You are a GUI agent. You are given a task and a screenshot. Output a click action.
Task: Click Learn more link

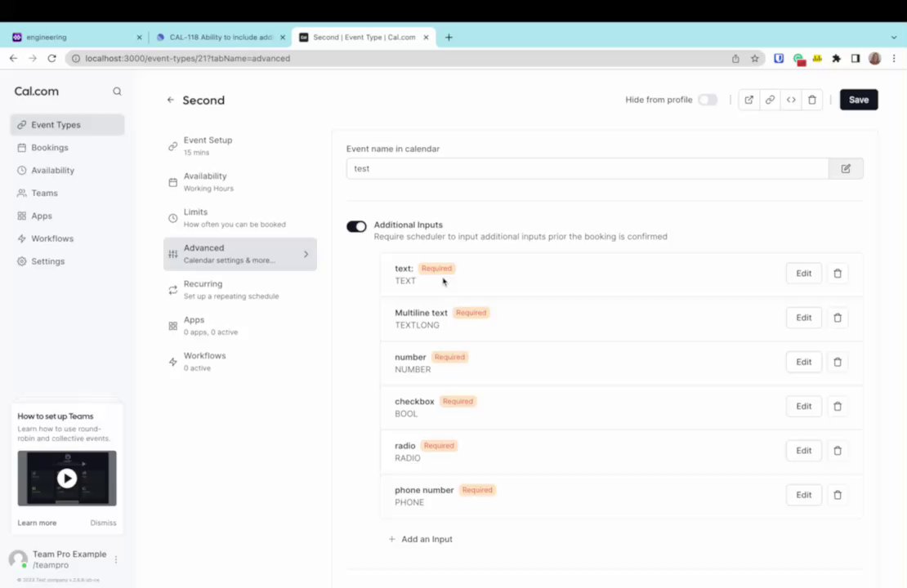(37, 523)
